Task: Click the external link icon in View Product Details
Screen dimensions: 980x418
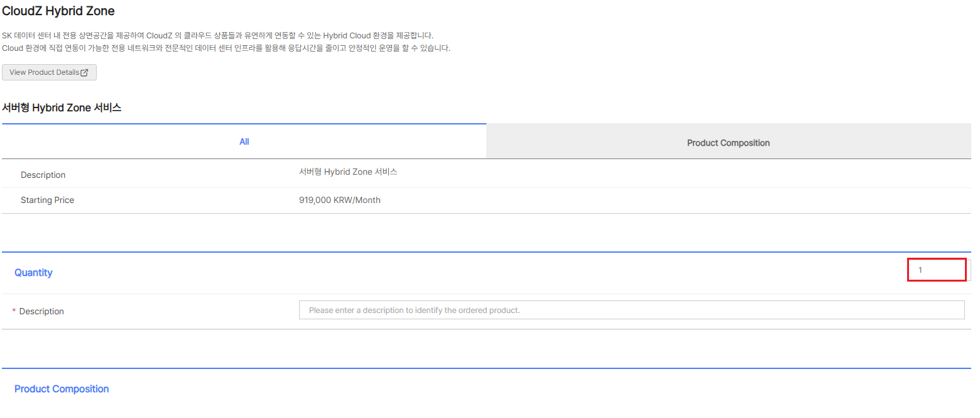Action: pos(84,72)
